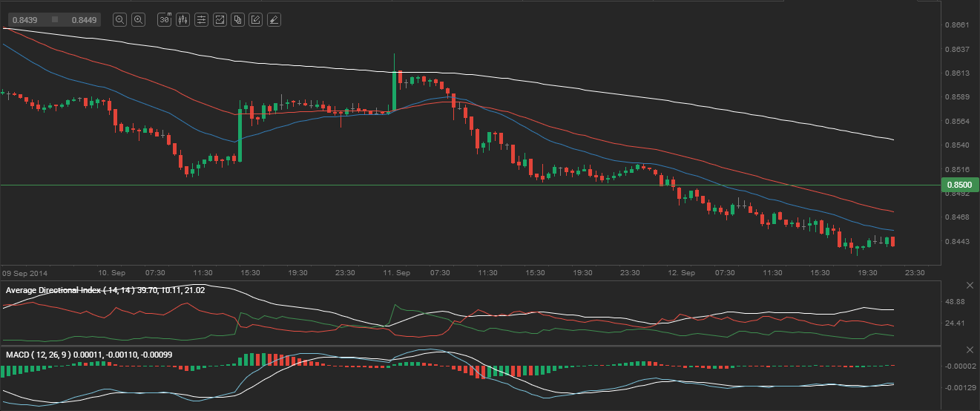The height and width of the screenshot is (411, 980).
Task: Click the line chart expand icon
Action: click(x=220, y=20)
